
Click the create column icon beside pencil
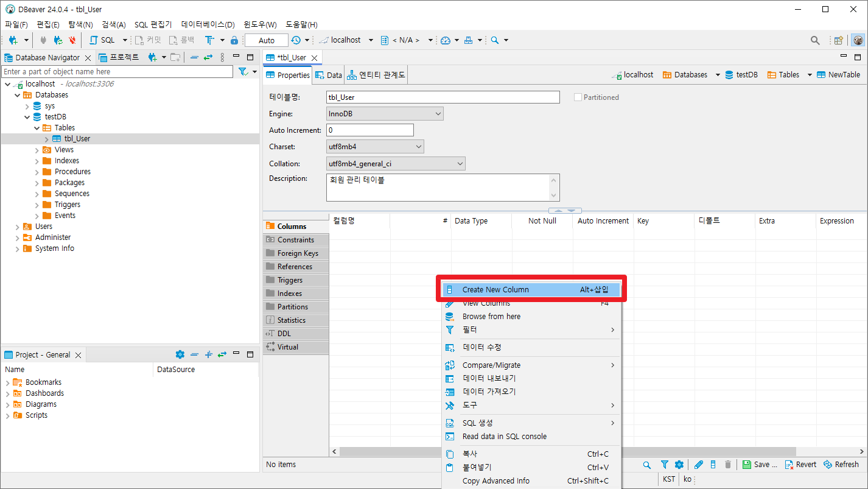(x=713, y=465)
